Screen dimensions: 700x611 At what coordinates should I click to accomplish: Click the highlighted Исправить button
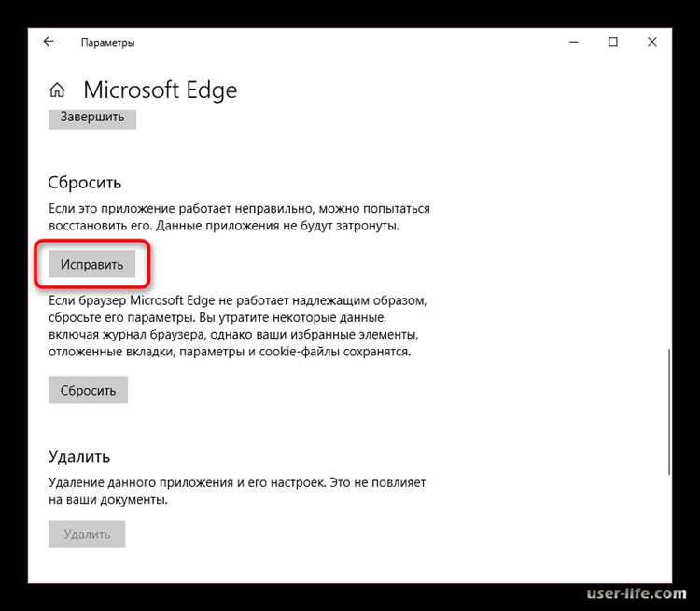coord(92,264)
